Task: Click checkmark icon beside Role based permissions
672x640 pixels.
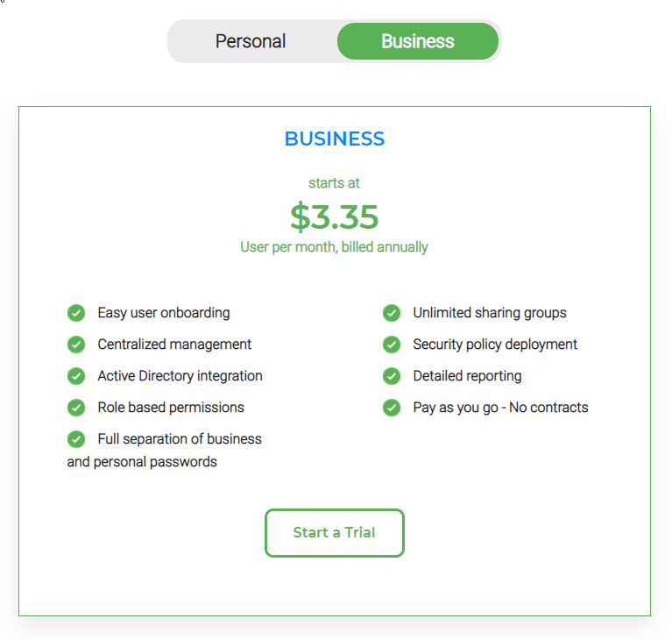Action: click(76, 408)
